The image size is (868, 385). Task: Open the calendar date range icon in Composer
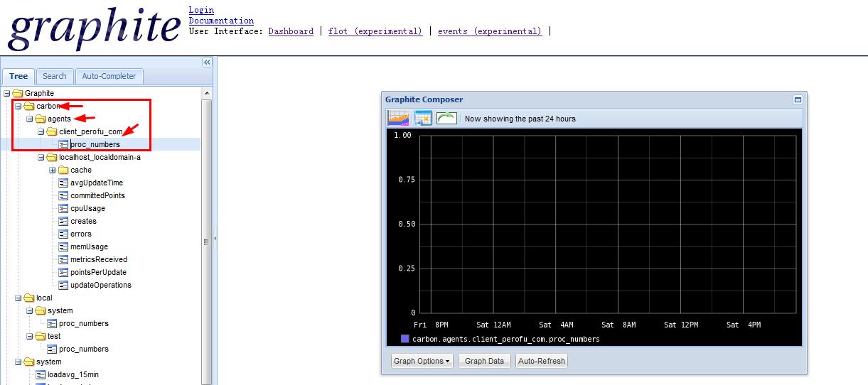click(423, 118)
